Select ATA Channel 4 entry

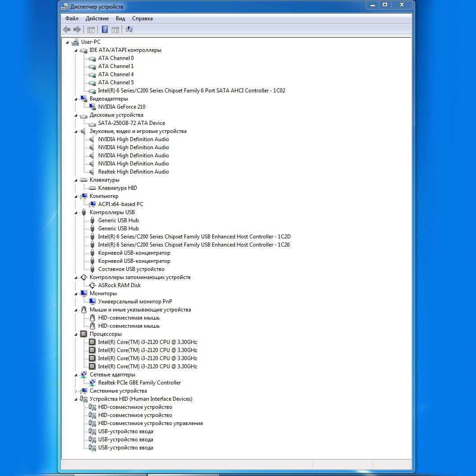click(x=116, y=74)
